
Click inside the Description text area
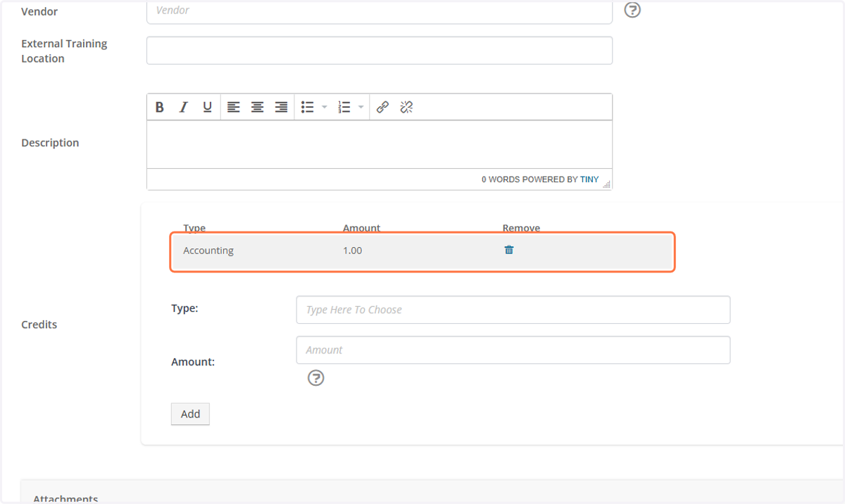coord(380,144)
